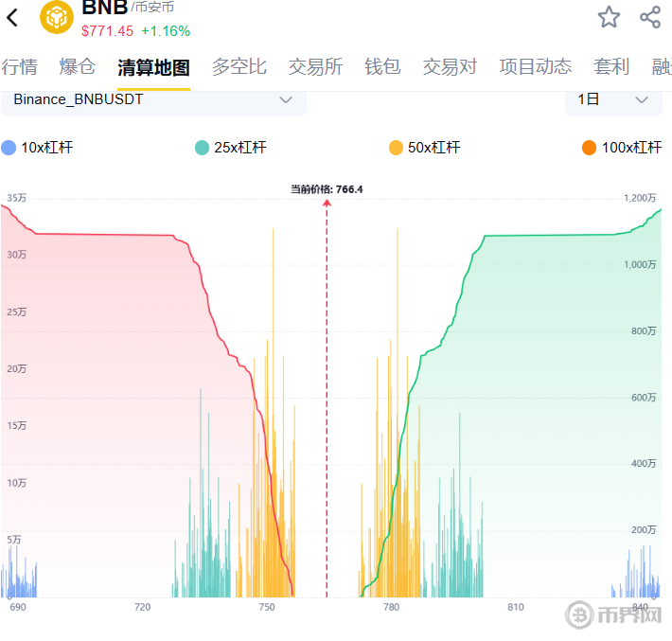Click the BNB coin name title
Viewport: 672px width, 641px height.
pos(104,8)
